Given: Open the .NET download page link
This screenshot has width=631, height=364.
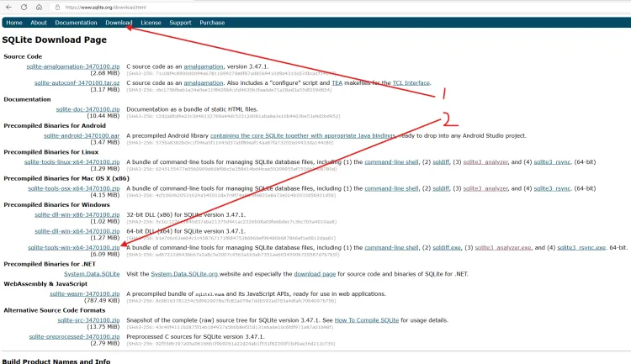Looking at the screenshot, I should click(x=315, y=274).
